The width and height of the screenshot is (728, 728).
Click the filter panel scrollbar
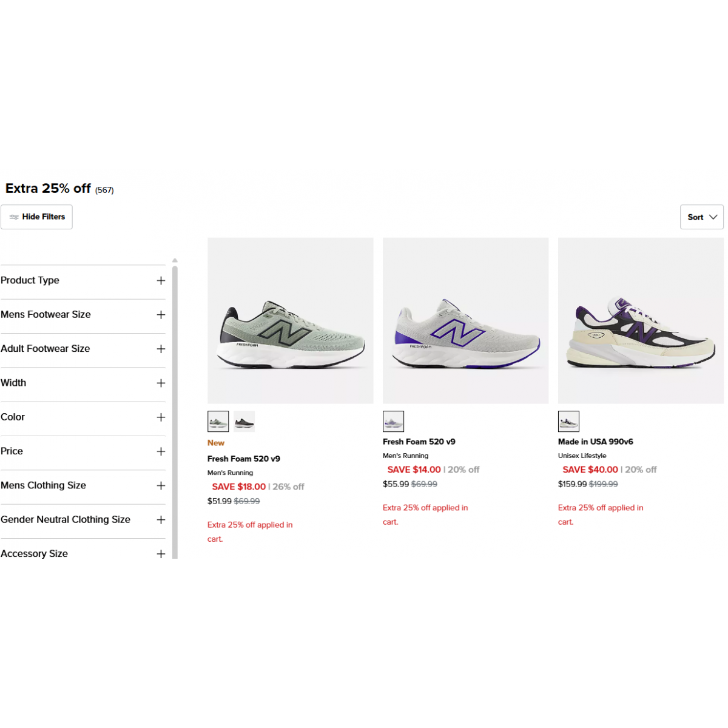[175, 413]
